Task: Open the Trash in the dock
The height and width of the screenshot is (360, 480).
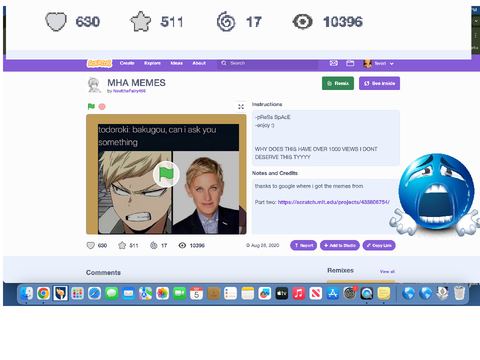Action: tap(459, 294)
